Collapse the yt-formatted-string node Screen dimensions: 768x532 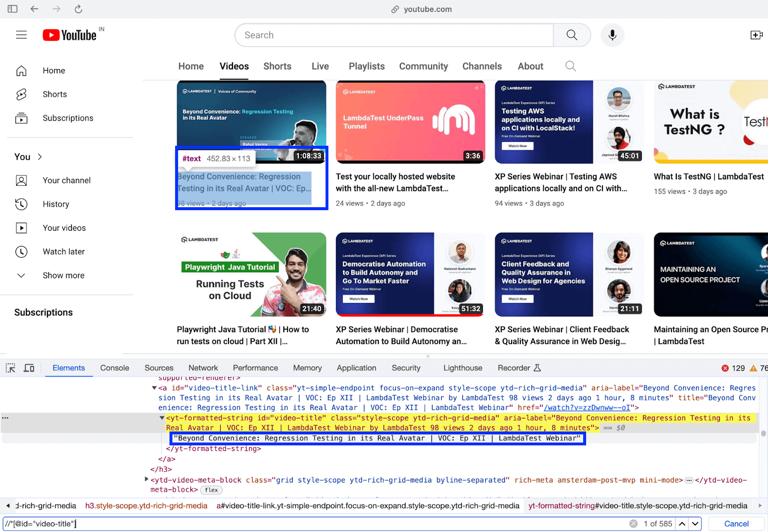point(162,418)
